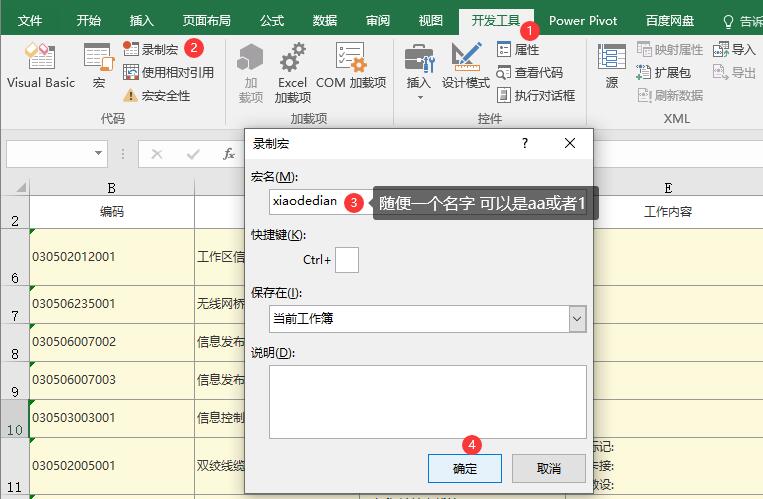Click 查看代码 view code
Viewport: 763px width, 499px height.
(530, 72)
